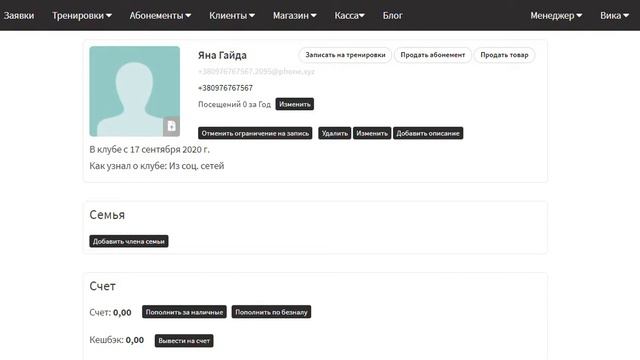Open the Клиенты dropdown menu
The image size is (640, 360).
232,16
